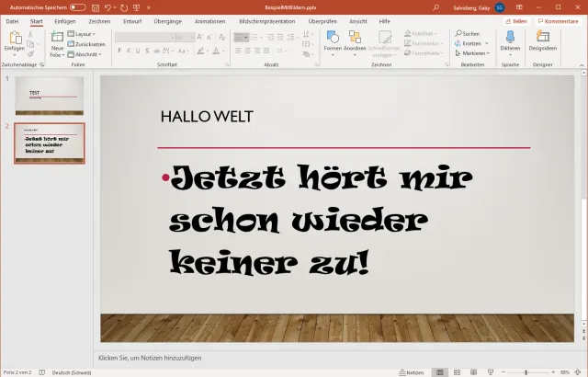The height and width of the screenshot is (377, 588).
Task: Open the Datei tab
Action: coord(12,21)
